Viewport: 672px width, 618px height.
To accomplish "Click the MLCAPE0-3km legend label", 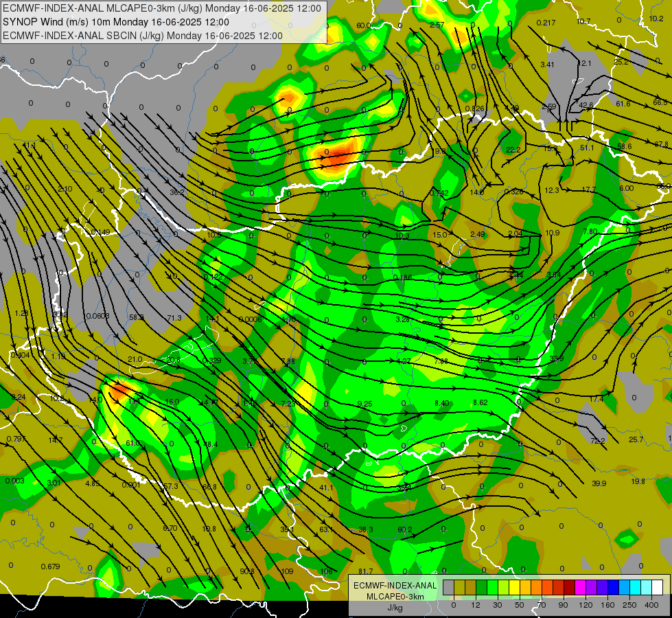I will pyautogui.click(x=395, y=596).
